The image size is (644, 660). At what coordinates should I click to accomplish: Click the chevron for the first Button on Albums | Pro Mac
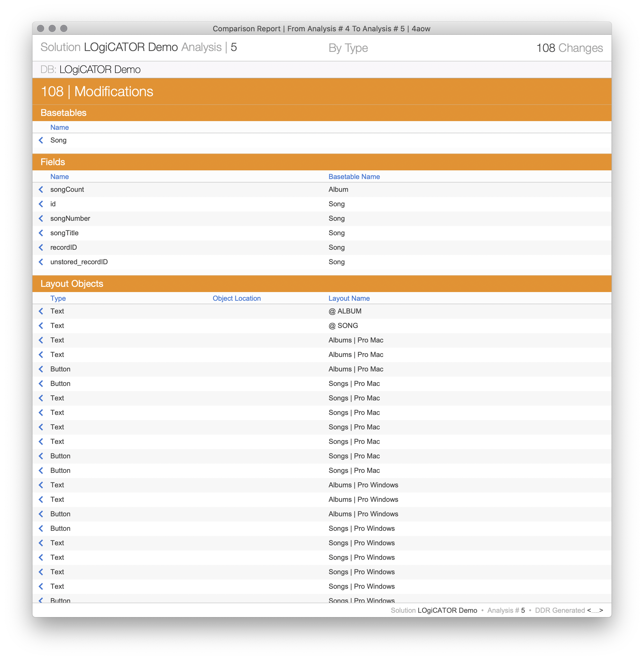pyautogui.click(x=41, y=369)
